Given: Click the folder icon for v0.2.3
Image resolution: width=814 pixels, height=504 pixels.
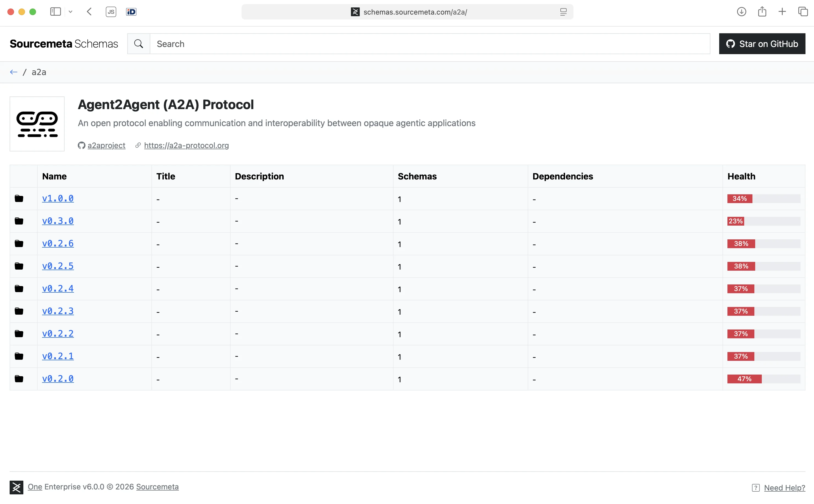Looking at the screenshot, I should tap(19, 311).
